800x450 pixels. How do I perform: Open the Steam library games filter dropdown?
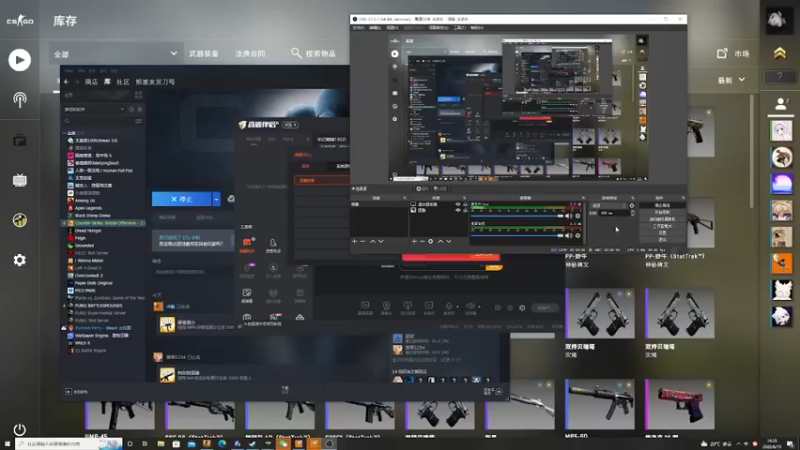(94, 109)
